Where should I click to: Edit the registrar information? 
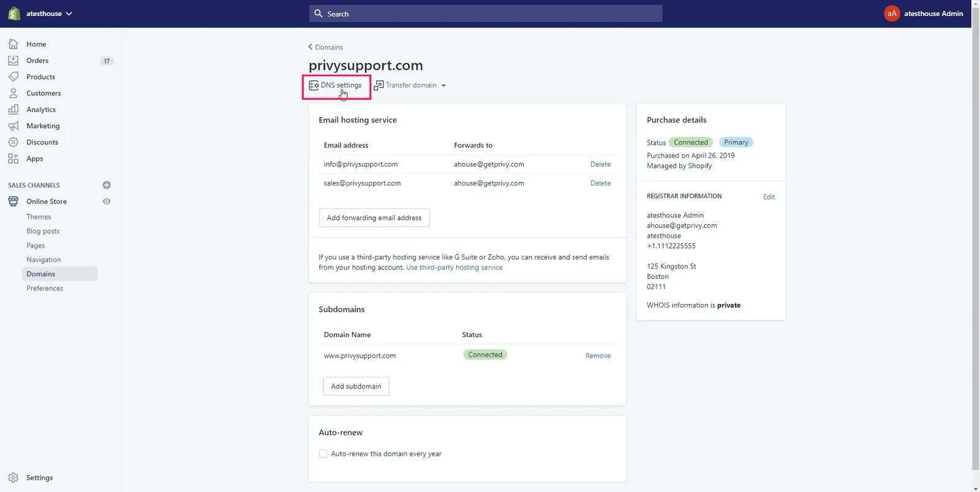click(x=769, y=197)
